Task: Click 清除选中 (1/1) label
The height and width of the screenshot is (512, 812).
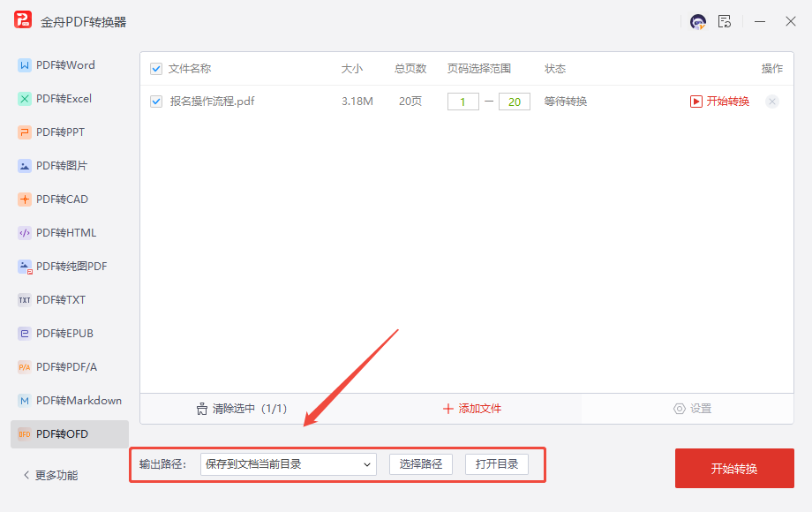Action: coord(250,409)
